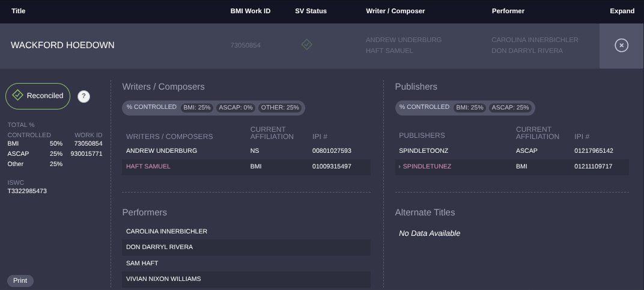Click the Writer / Composer column header
Screen dimensions: 644x290
395,11
